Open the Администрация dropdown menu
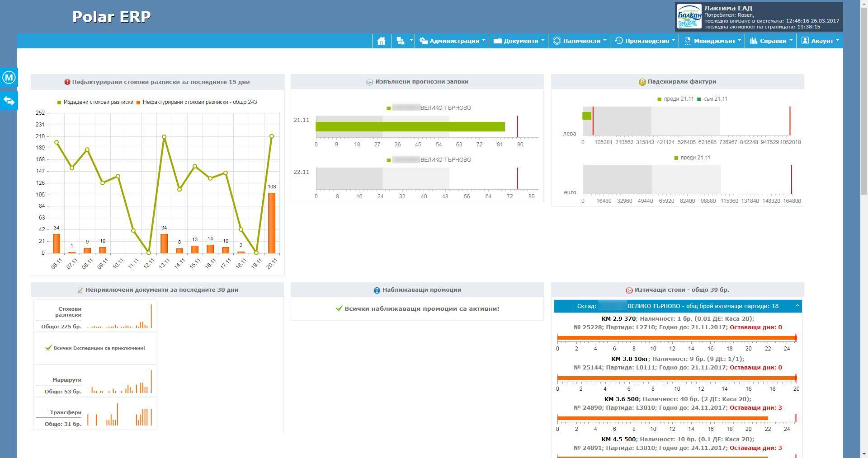This screenshot has width=868, height=458. point(452,41)
